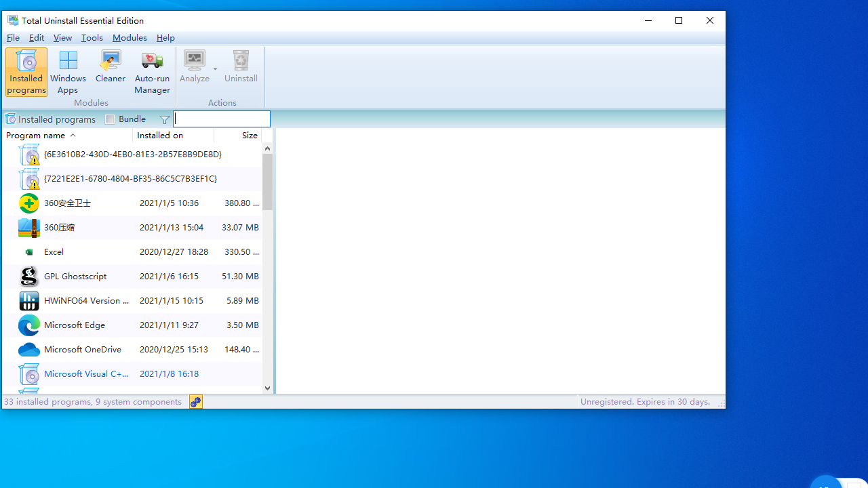Click inside the program search field
The height and width of the screenshot is (488, 868).
(x=221, y=119)
